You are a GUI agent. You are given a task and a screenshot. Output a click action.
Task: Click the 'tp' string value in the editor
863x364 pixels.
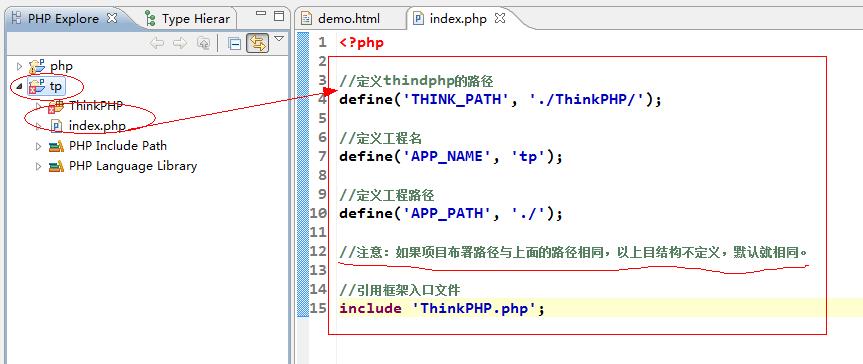click(528, 156)
